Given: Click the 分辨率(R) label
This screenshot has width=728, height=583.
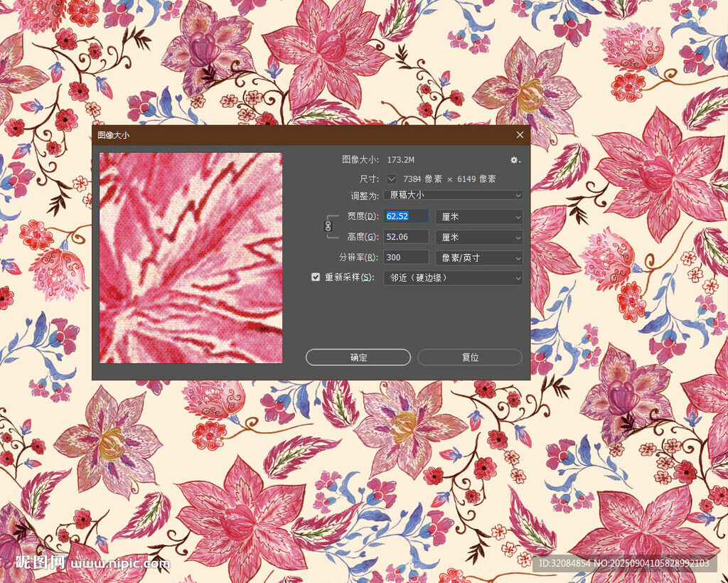Looking at the screenshot, I should [x=358, y=257].
